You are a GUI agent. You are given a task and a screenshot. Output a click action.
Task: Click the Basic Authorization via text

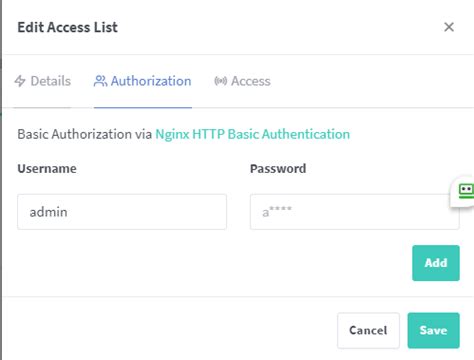(85, 134)
